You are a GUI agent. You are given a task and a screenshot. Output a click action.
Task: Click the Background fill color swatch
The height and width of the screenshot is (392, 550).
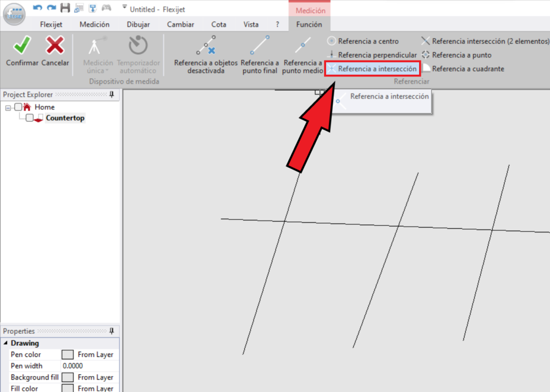click(x=67, y=377)
